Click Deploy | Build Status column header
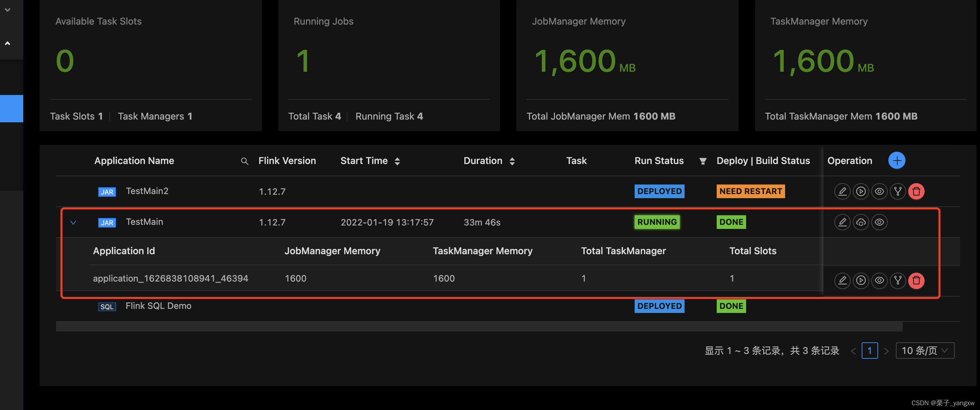 (763, 161)
